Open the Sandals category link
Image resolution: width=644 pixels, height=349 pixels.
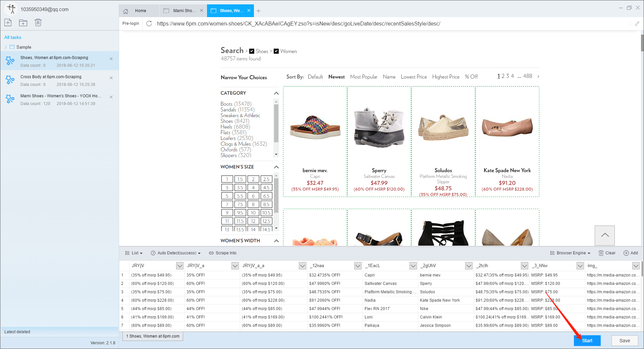[x=237, y=110]
